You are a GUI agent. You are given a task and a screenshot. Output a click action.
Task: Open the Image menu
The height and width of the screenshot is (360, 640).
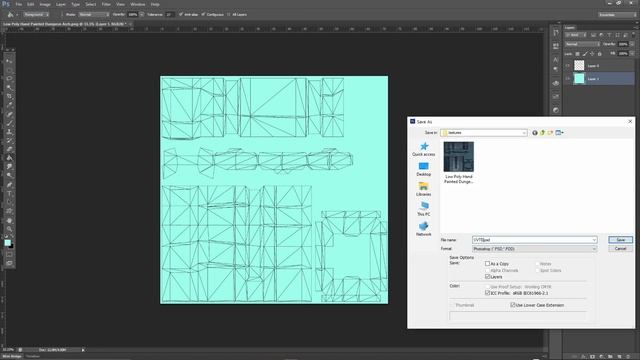click(45, 4)
